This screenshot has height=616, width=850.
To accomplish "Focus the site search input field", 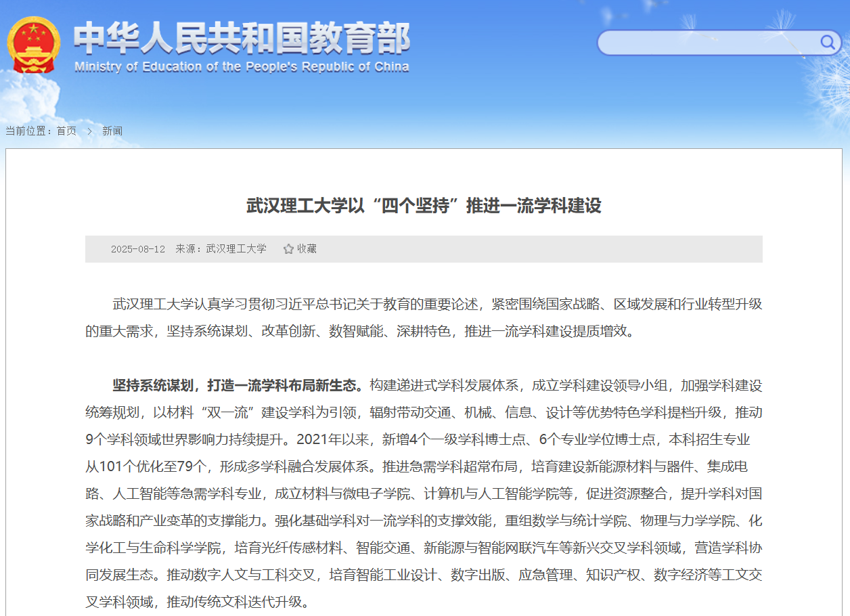I will coord(709,43).
